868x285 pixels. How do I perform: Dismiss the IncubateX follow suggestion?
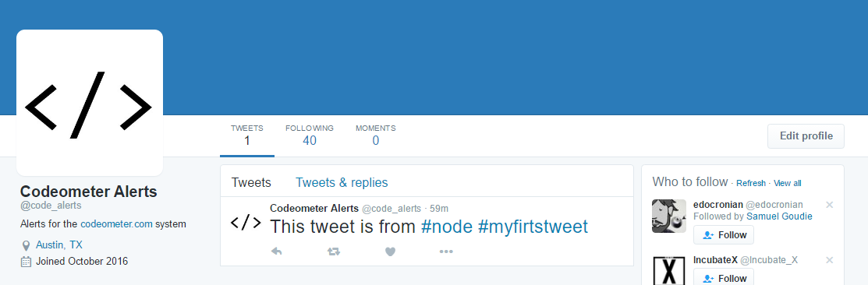829,260
